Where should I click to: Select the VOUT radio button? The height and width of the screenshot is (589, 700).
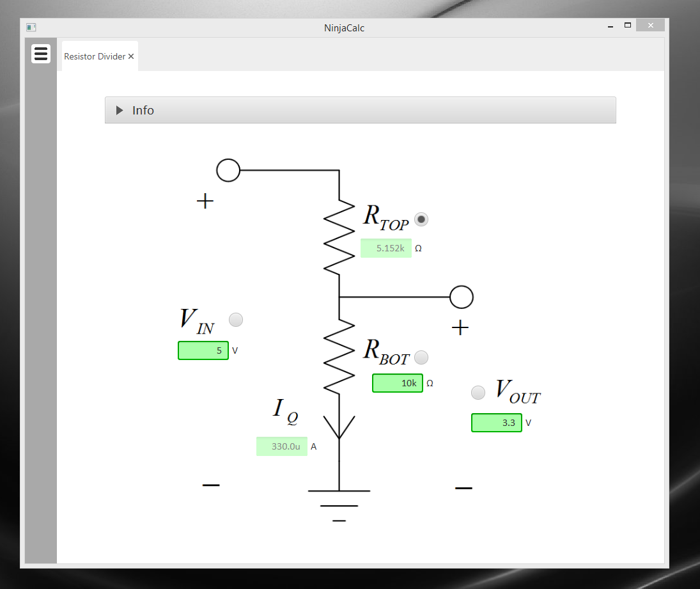[x=478, y=393]
